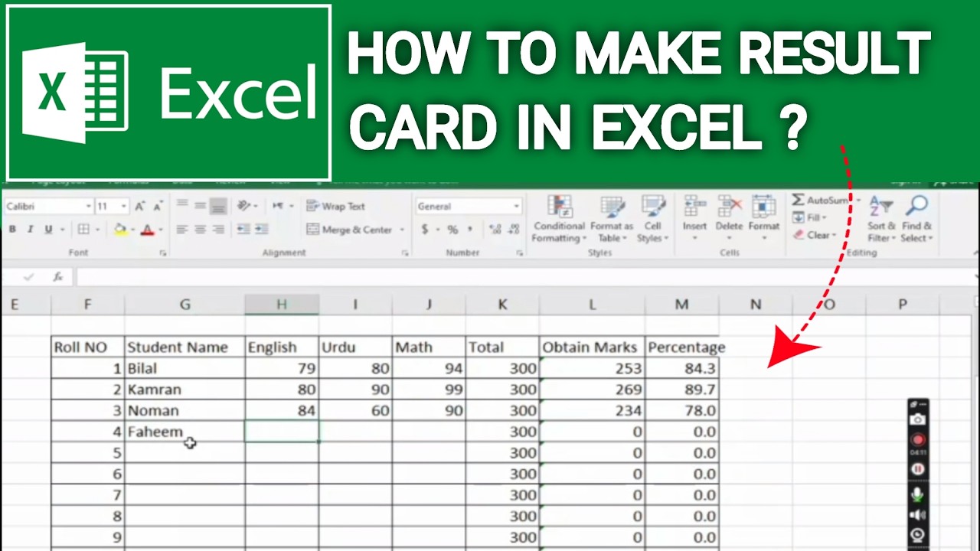The image size is (980, 551).
Task: Click Insert cells button
Action: pos(695,217)
